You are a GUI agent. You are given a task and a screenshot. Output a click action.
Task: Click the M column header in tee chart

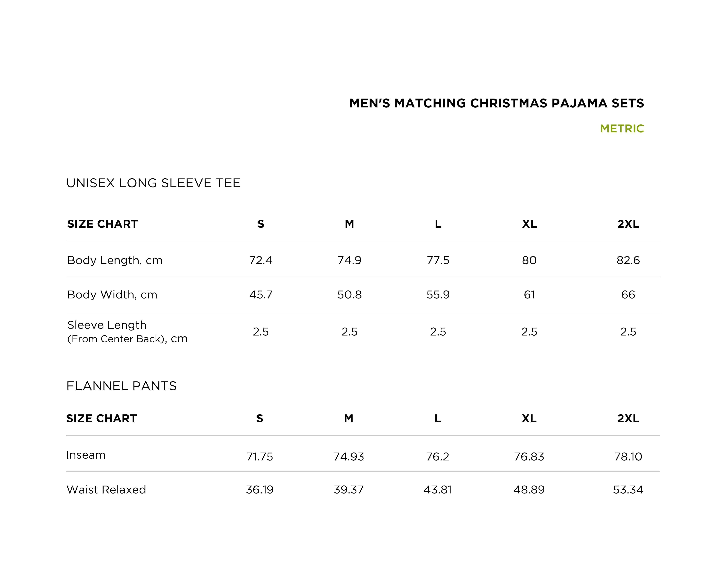(350, 224)
